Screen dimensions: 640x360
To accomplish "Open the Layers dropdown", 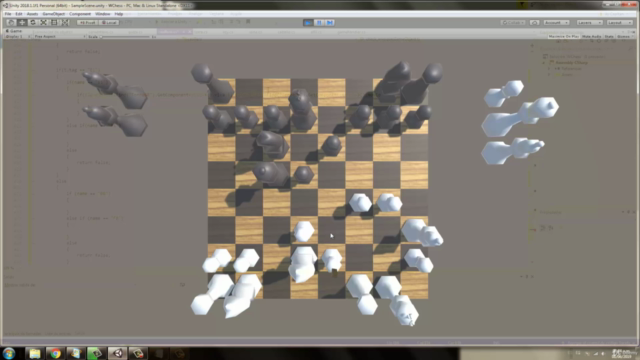I will click(589, 22).
